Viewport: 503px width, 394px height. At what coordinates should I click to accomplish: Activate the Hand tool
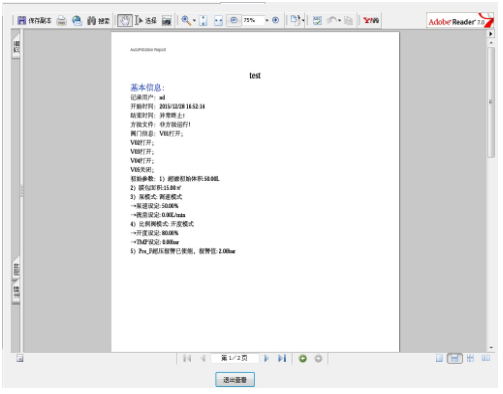(x=125, y=21)
